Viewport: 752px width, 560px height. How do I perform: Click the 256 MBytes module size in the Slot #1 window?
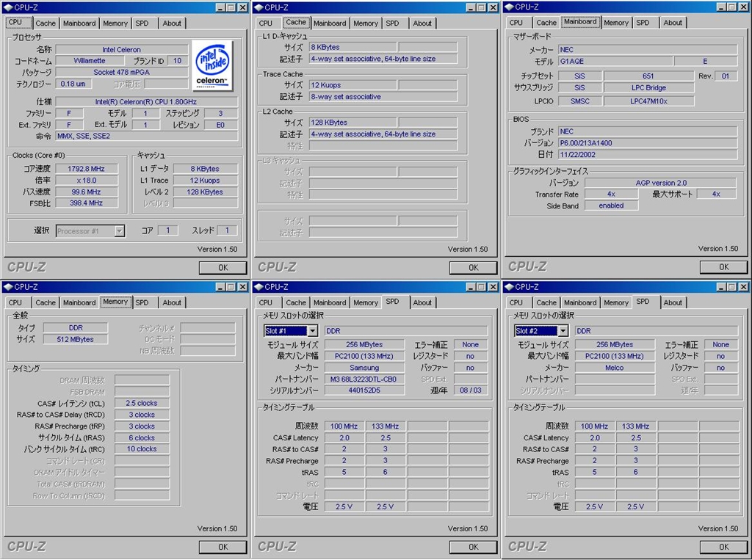tap(364, 345)
